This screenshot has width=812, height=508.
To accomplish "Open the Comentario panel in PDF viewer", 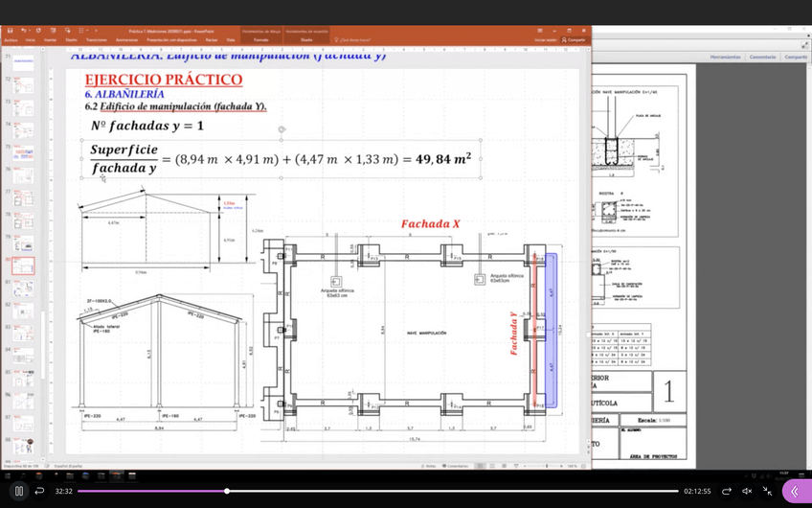I will point(762,58).
